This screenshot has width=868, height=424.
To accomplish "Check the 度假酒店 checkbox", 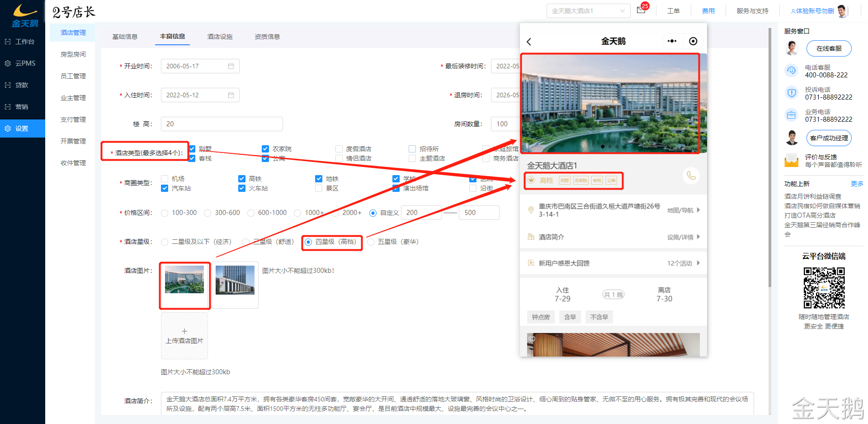I will [339, 149].
